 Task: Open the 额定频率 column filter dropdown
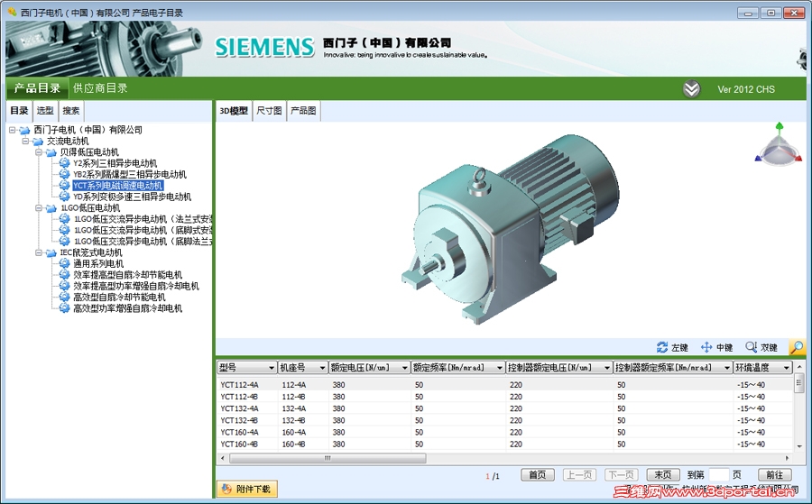pyautogui.click(x=500, y=367)
